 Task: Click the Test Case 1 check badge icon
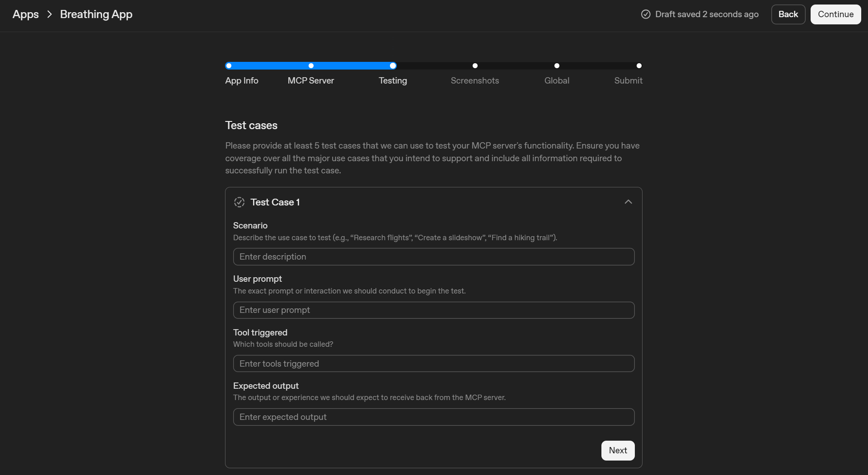[x=239, y=202]
